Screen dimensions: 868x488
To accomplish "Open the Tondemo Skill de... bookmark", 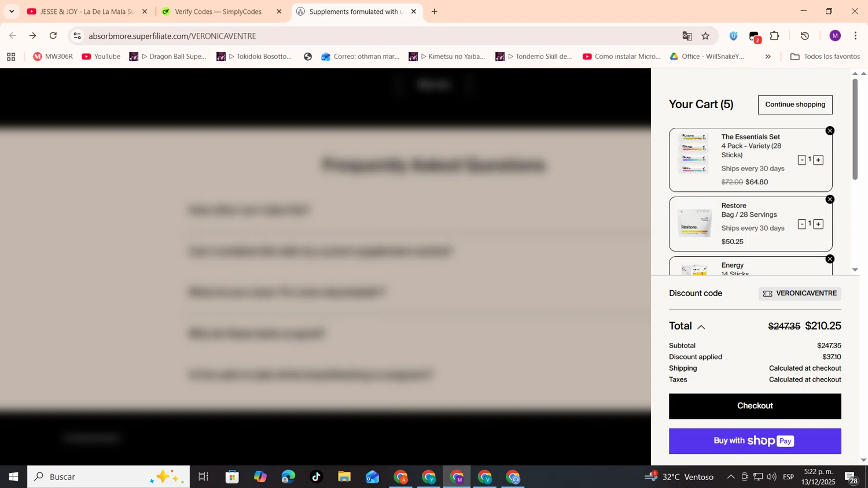I will pyautogui.click(x=534, y=57).
